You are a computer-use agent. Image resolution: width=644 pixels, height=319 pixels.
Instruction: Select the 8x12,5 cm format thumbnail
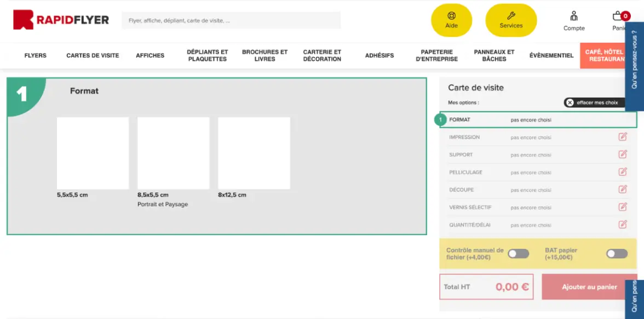point(254,153)
